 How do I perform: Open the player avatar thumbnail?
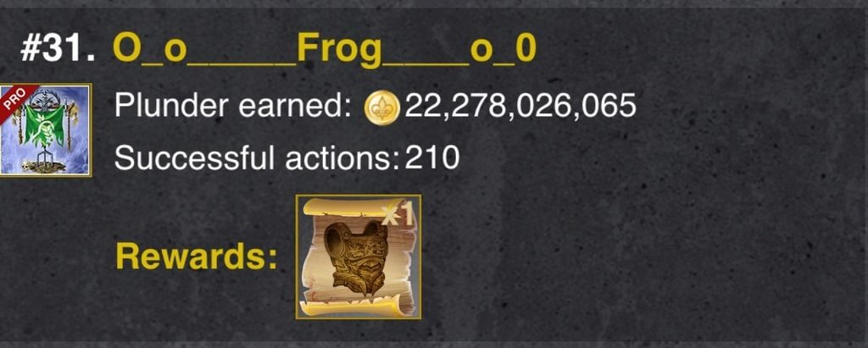[46, 130]
